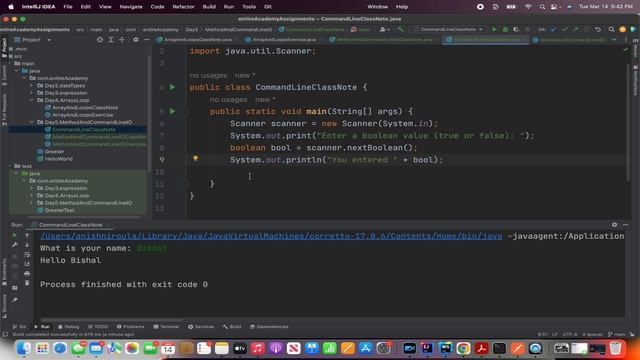640x360 pixels.
Task: Hide the Run tool window with the minus icon
Action: pyautogui.click(x=625, y=224)
